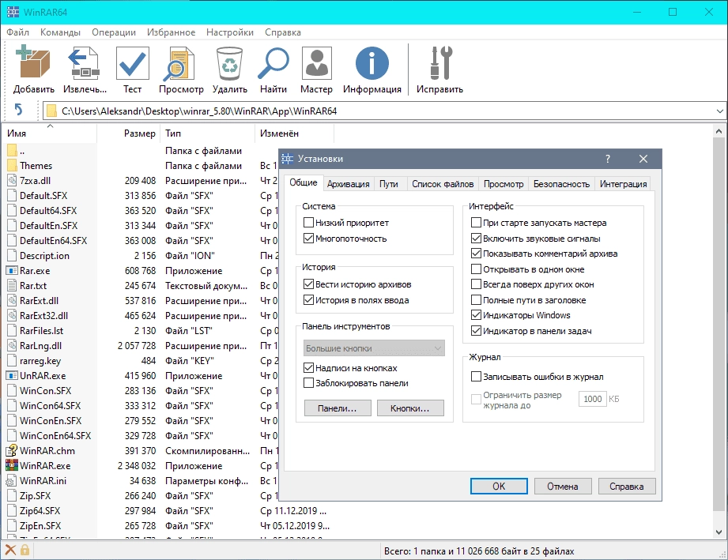Disable Многопоточность checkbox
Image resolution: width=728 pixels, height=560 pixels.
(308, 238)
